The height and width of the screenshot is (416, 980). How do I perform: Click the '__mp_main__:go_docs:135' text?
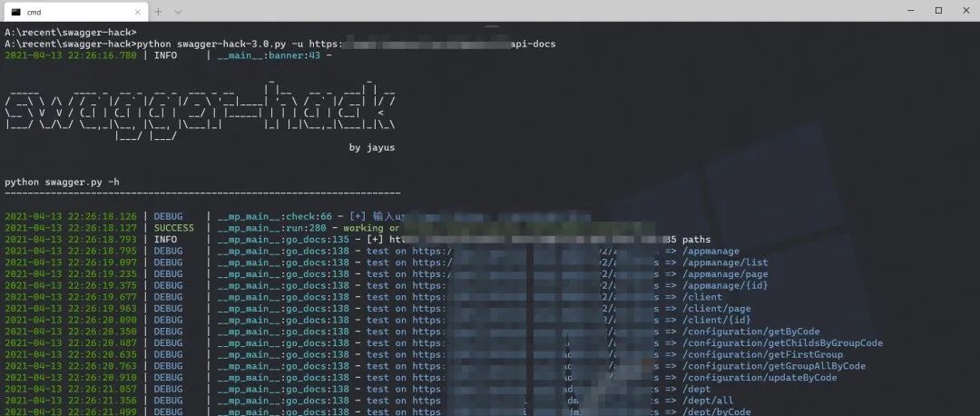click(x=283, y=240)
